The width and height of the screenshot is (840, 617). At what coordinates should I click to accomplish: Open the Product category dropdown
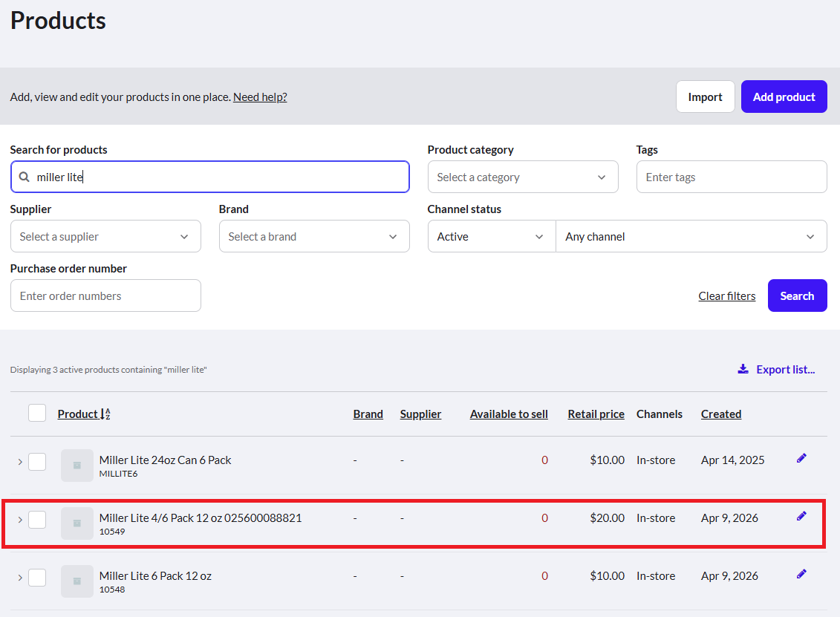tap(523, 177)
